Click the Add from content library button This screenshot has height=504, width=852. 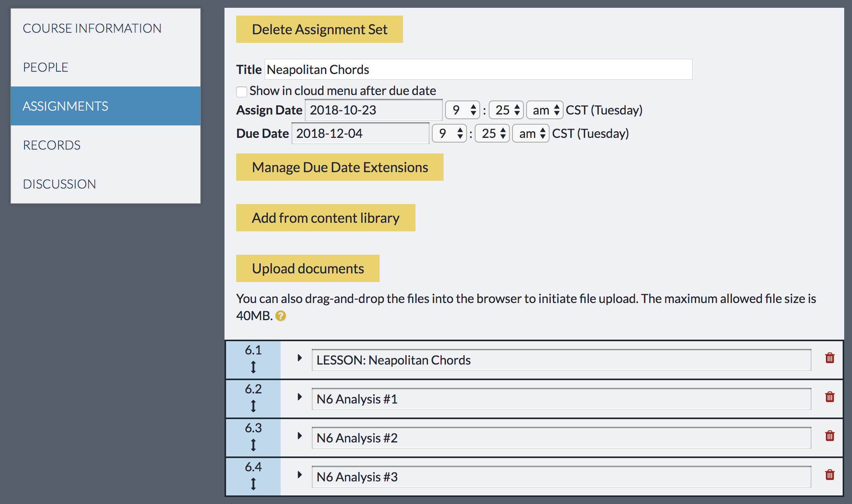point(325,218)
